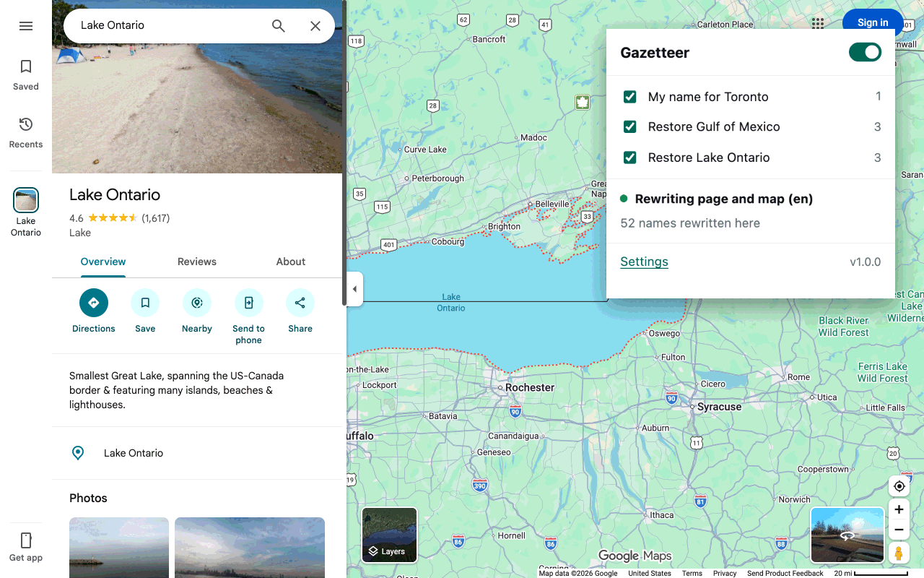This screenshot has width=924, height=578.
Task: Click the Lake Ontario search field
Action: [x=166, y=25]
